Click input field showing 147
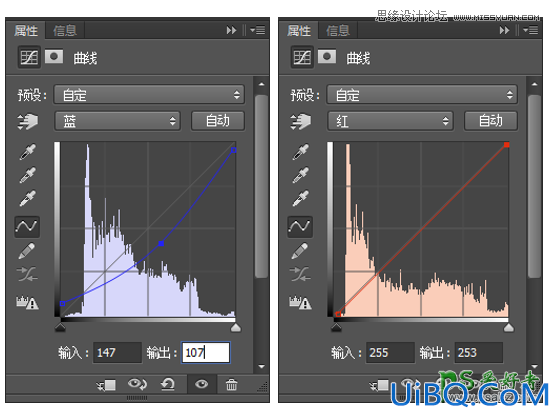This screenshot has width=550, height=409. point(117,353)
